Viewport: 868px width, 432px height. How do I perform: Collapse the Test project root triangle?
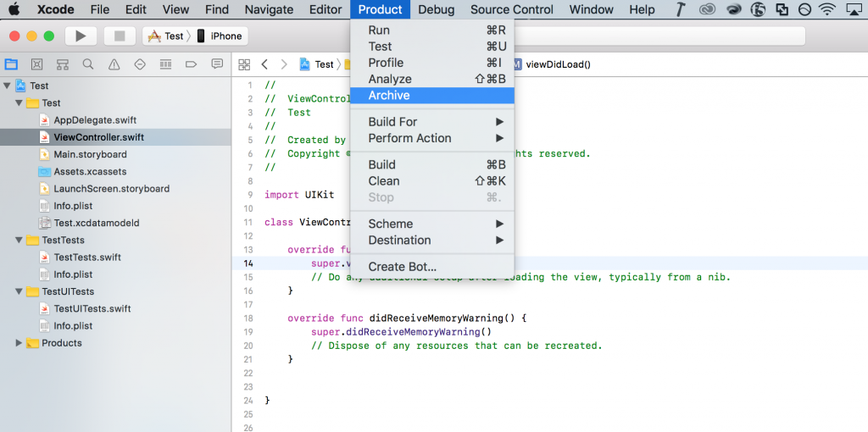click(x=7, y=86)
